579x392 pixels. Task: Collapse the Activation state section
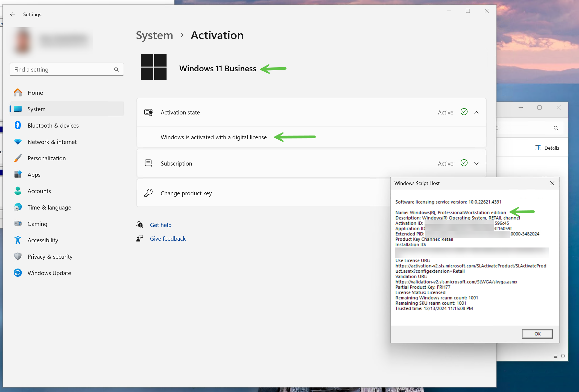tap(476, 112)
